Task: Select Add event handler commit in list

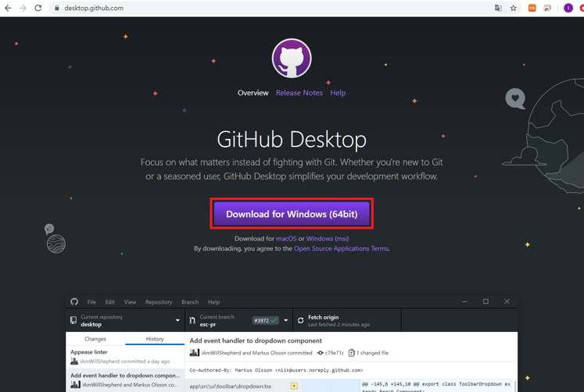Action: (x=125, y=380)
